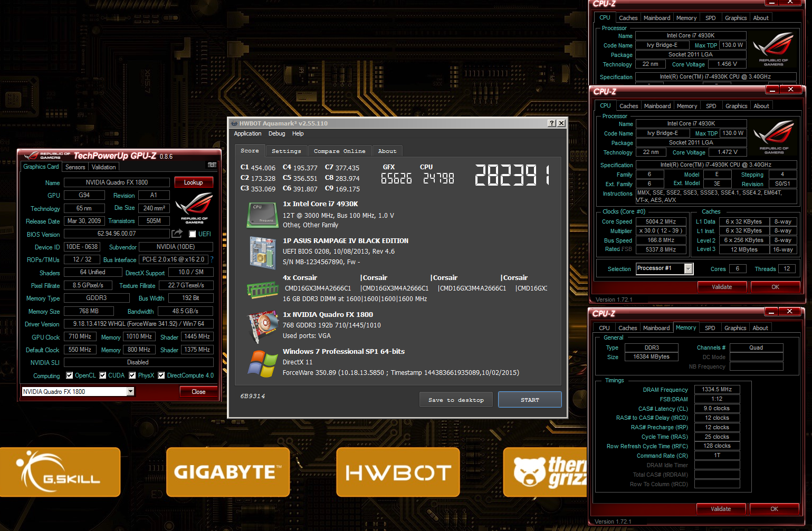Screen dimensions: 812x531
Task: Click the CPU chip icon in Aquamark
Action: pyautogui.click(x=262, y=215)
